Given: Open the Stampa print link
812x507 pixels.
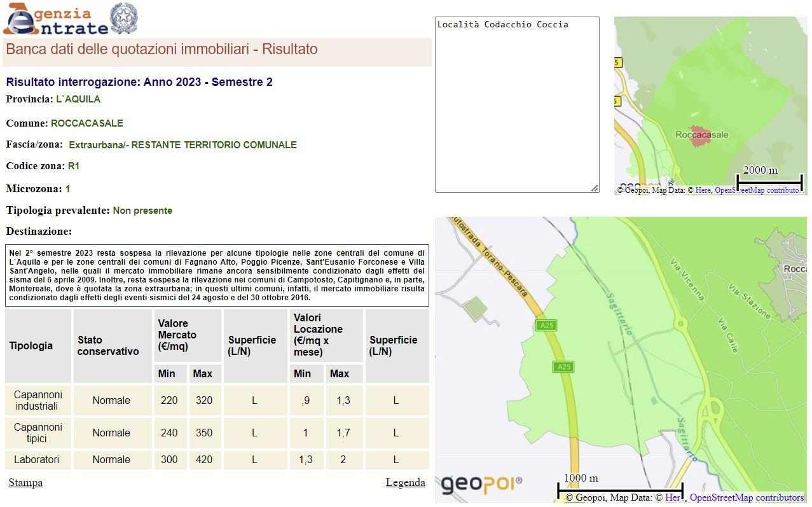Looking at the screenshot, I should click(25, 483).
